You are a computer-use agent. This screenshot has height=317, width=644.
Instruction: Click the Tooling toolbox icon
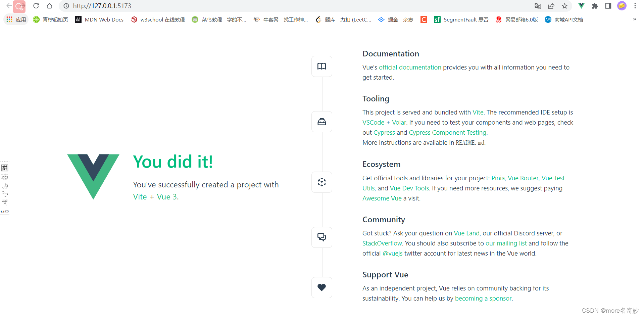click(x=321, y=122)
